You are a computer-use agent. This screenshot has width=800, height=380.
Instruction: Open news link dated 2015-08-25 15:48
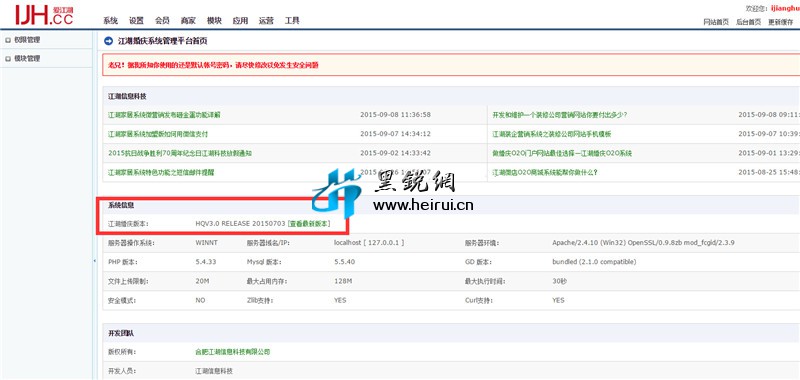pos(545,172)
